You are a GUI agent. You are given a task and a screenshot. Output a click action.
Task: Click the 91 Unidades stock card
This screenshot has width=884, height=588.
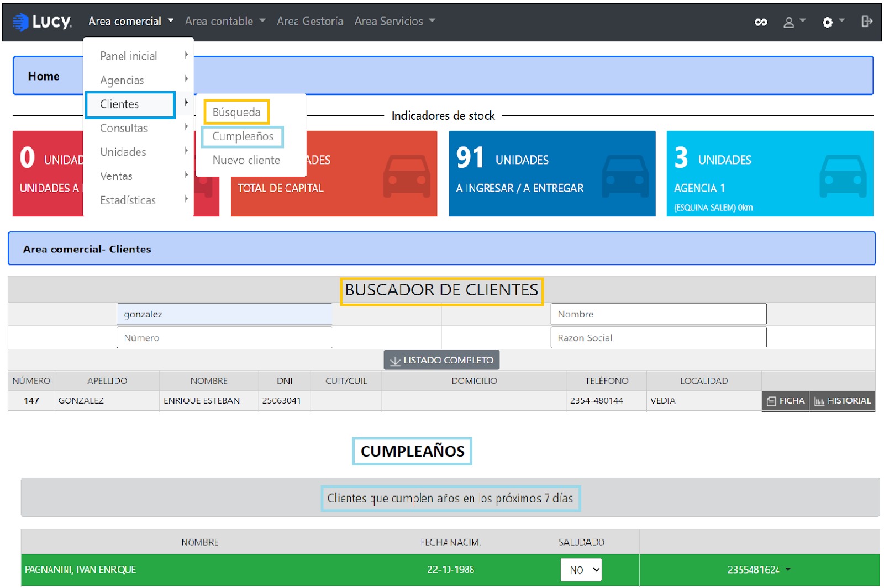pyautogui.click(x=552, y=173)
